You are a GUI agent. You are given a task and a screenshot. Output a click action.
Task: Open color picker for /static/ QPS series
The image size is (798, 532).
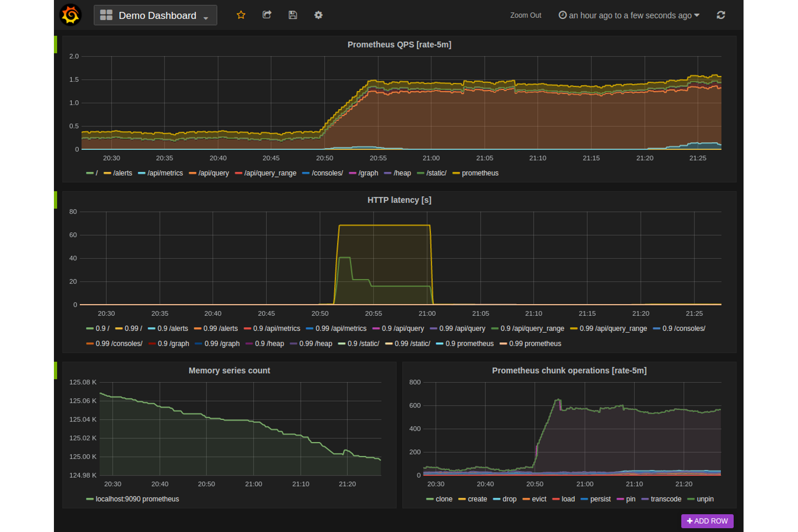[x=421, y=173]
